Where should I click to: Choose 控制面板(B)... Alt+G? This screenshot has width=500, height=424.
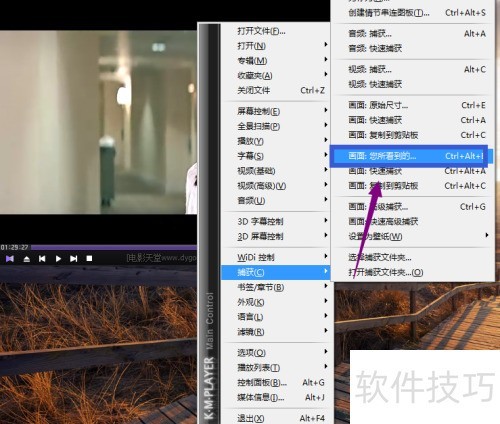(x=276, y=382)
